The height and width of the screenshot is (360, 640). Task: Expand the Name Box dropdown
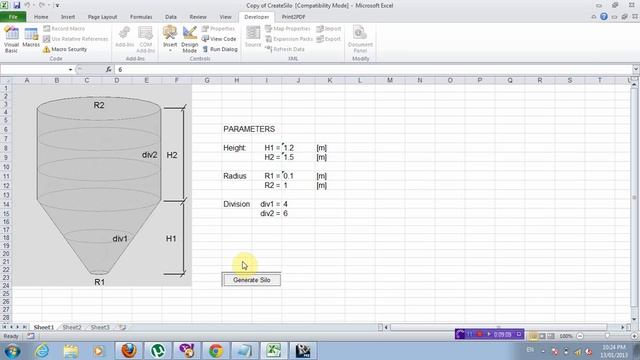pos(70,69)
